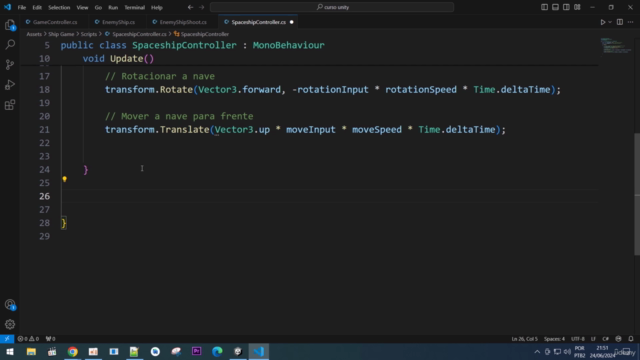
Task: Open the Search view in activity bar
Action: pos(10,44)
